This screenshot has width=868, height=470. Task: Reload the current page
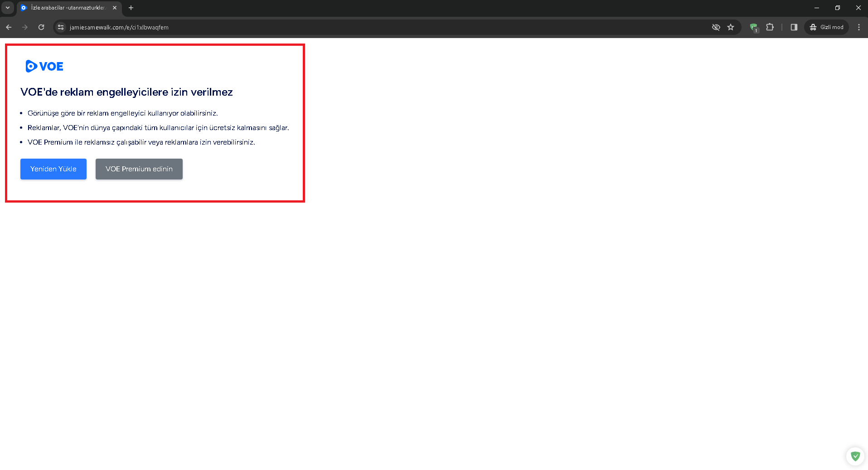tap(41, 27)
